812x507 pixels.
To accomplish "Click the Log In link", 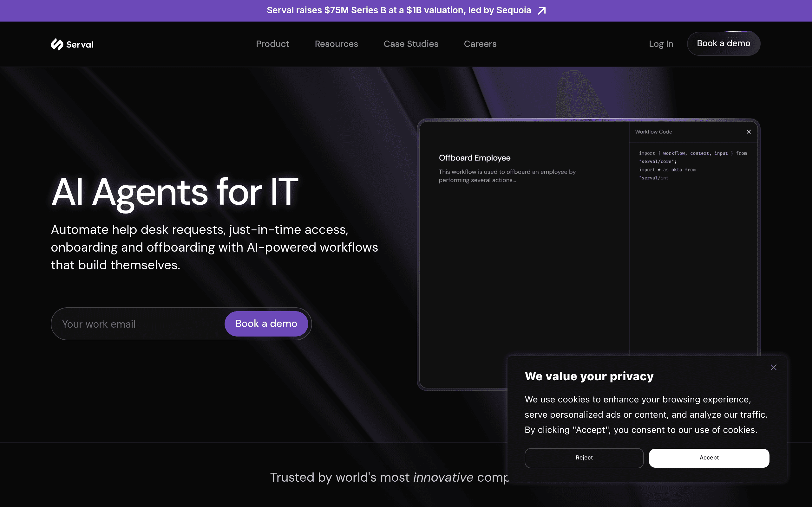I will (661, 44).
